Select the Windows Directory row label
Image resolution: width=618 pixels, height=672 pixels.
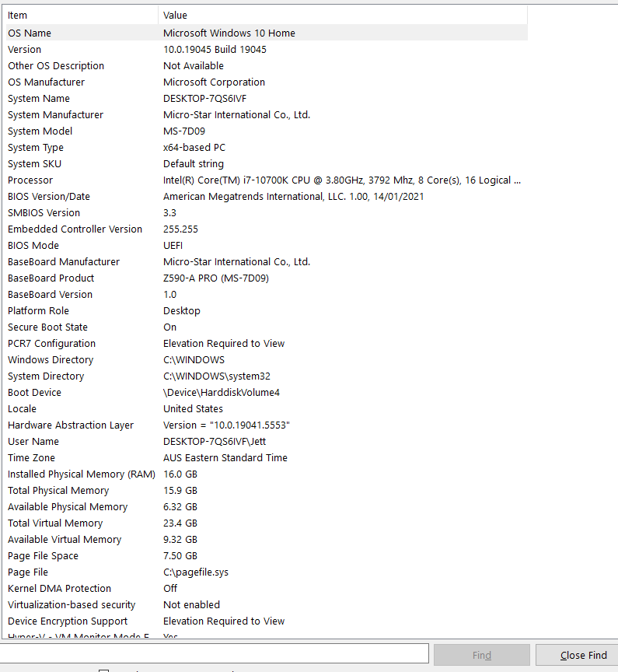click(51, 359)
